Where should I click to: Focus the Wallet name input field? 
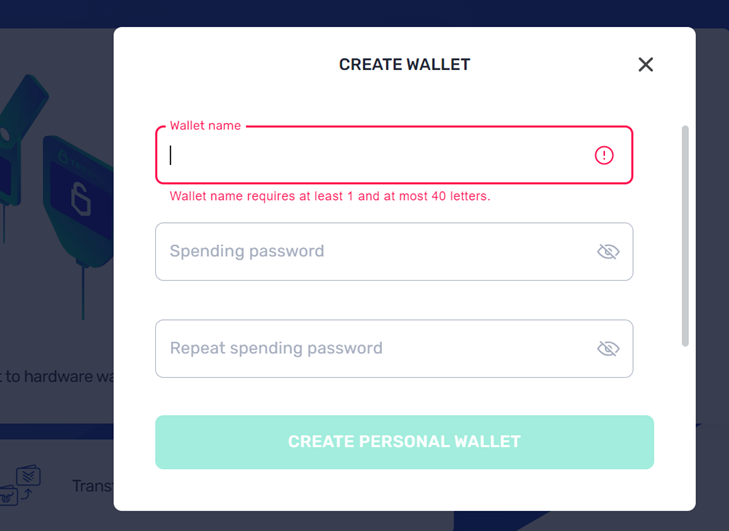point(394,155)
